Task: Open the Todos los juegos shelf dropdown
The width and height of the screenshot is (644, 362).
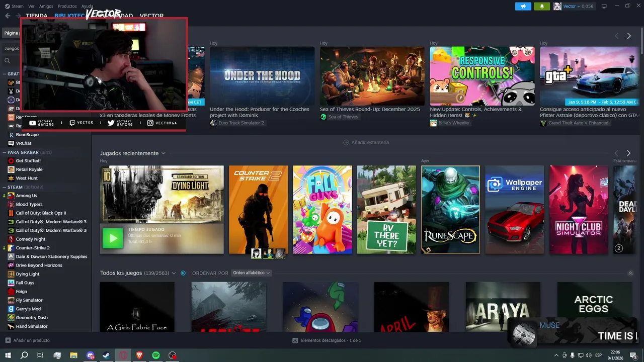Action: pyautogui.click(x=174, y=273)
